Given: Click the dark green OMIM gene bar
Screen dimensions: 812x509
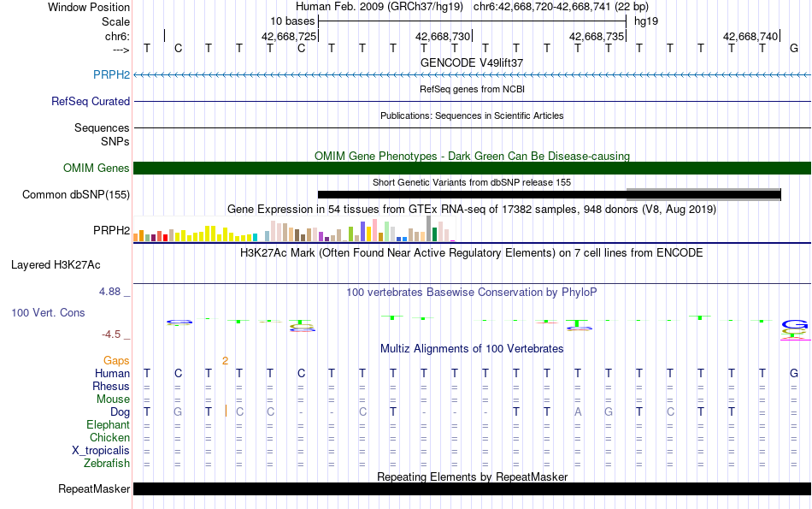Looking at the screenshot, I should [x=472, y=168].
